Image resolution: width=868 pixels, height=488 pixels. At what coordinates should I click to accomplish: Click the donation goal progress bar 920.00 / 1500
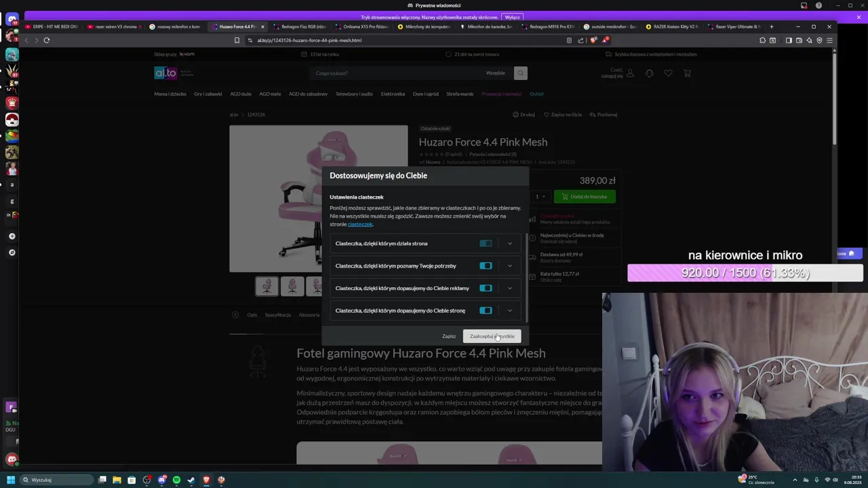pyautogui.click(x=745, y=272)
